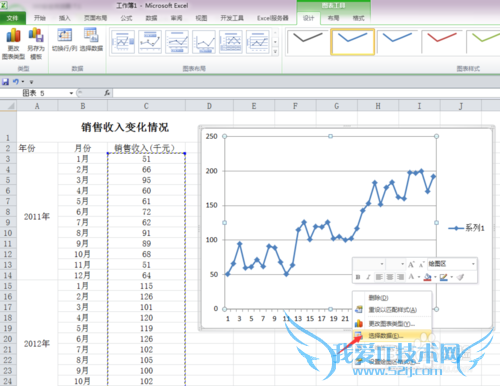This screenshot has width=500, height=386.
Task: Choose 重设以匹配样式(A) in context menu
Action: [392, 310]
